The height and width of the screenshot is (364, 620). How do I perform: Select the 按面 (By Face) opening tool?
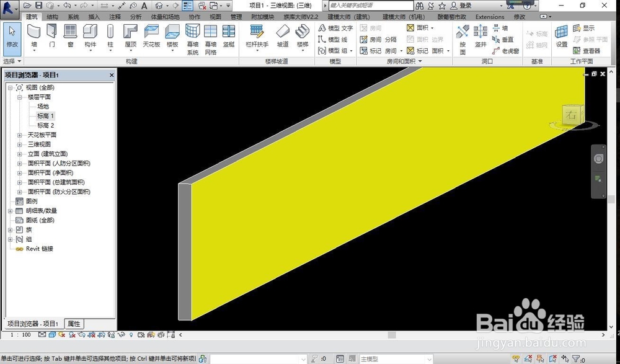(x=463, y=40)
